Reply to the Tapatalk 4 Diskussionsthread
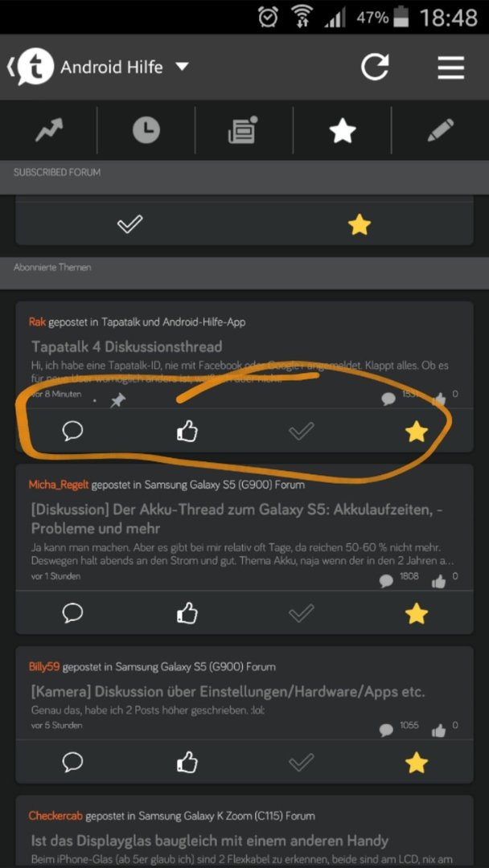489x868 pixels. tap(72, 431)
